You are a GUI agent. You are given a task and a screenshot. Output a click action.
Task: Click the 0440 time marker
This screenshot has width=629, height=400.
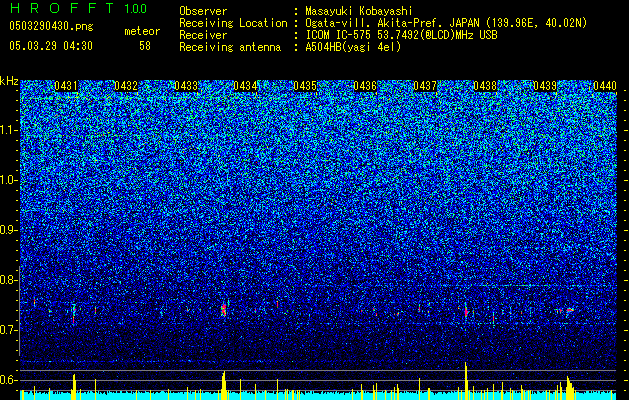click(x=605, y=86)
